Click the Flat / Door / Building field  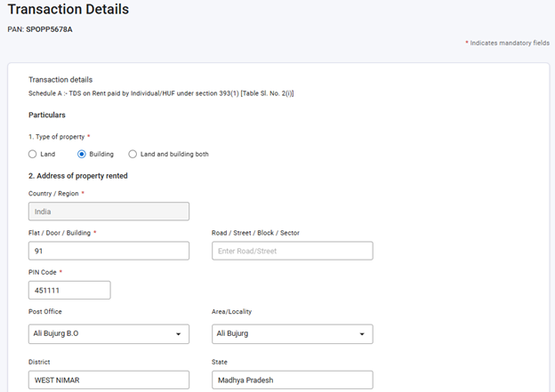click(109, 251)
